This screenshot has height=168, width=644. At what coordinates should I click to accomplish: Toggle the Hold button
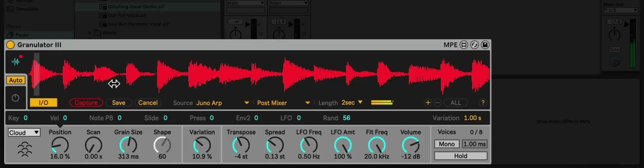(x=461, y=156)
